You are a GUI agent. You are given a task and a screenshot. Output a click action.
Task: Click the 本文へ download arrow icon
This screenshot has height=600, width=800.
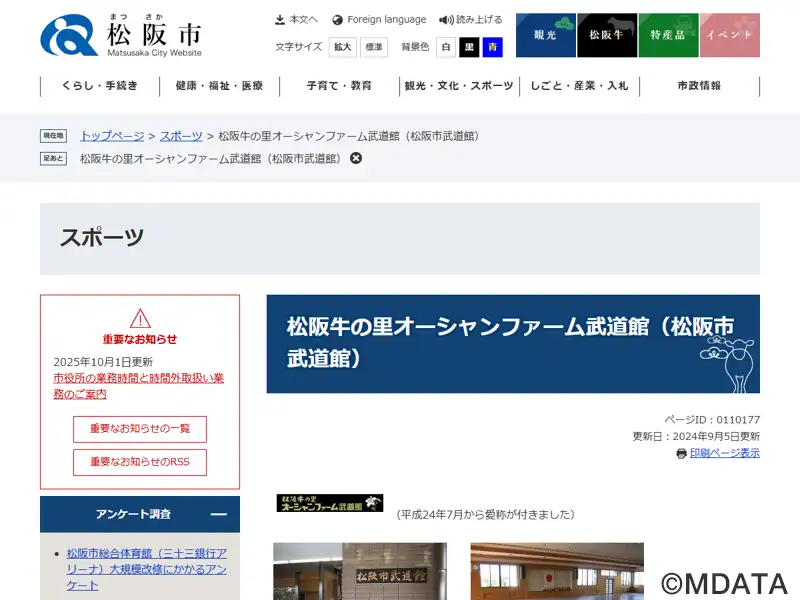pyautogui.click(x=280, y=20)
